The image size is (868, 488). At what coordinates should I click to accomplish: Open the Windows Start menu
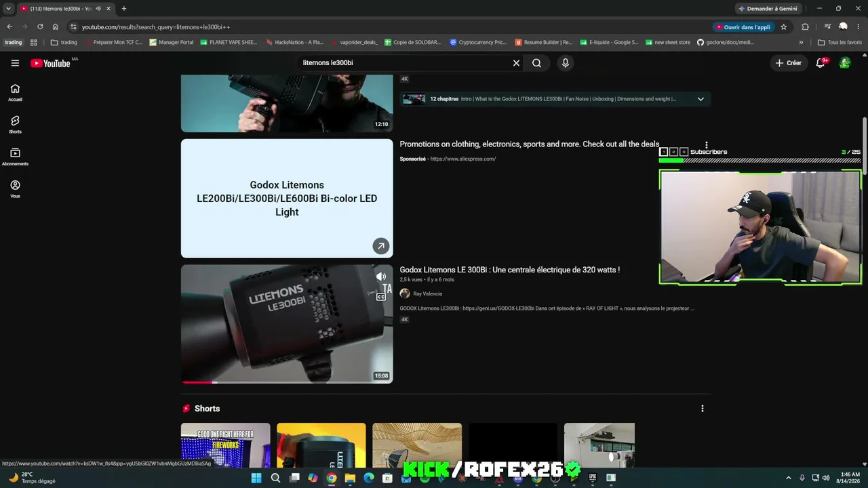pyautogui.click(x=256, y=478)
